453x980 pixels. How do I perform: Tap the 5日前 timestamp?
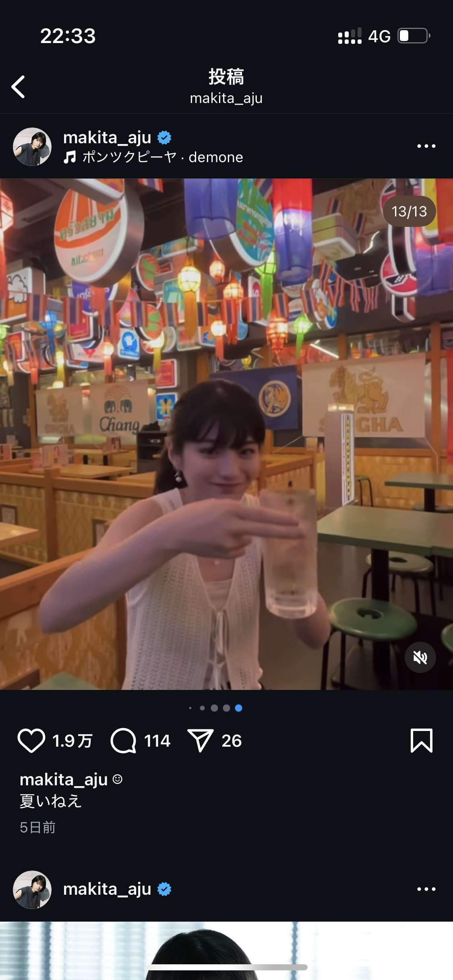click(37, 828)
